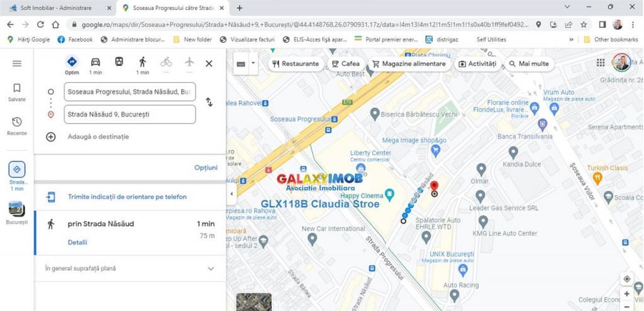The height and width of the screenshot is (311, 644).
Task: Open Detalii for the walking route
Action: coord(77,243)
